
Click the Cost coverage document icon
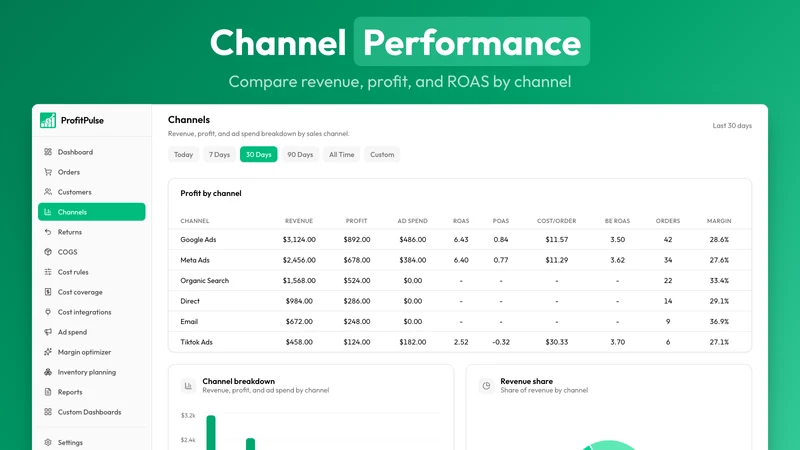(48, 292)
